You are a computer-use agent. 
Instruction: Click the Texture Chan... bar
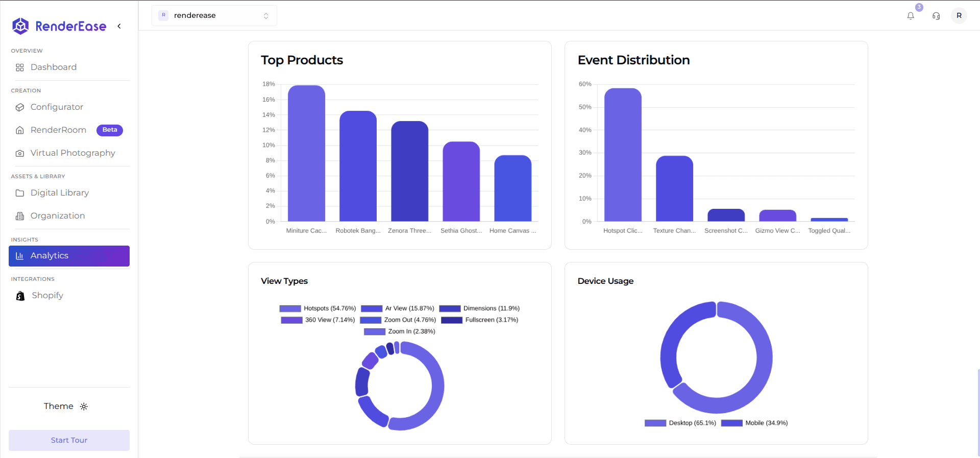coord(674,188)
